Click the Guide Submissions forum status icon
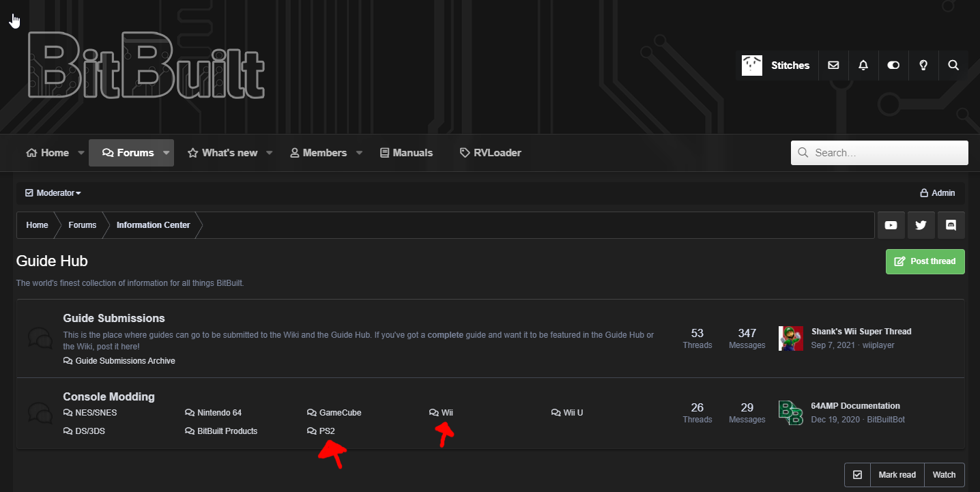The image size is (980, 492). (40, 338)
